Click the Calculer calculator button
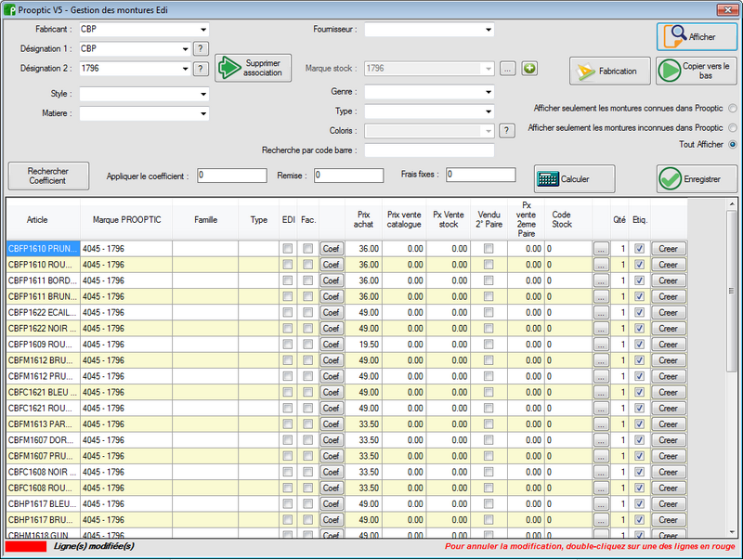Image resolution: width=743 pixels, height=560 pixels. click(574, 178)
